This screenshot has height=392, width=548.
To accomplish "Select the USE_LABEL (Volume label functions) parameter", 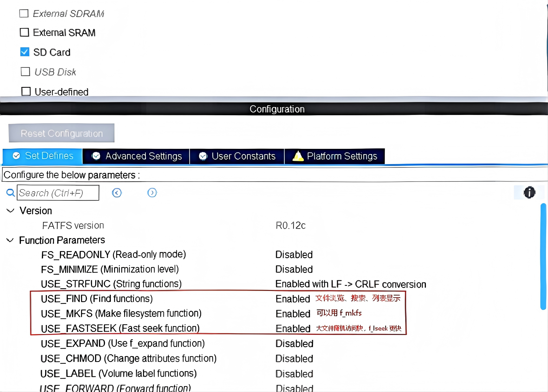I will coord(119,374).
